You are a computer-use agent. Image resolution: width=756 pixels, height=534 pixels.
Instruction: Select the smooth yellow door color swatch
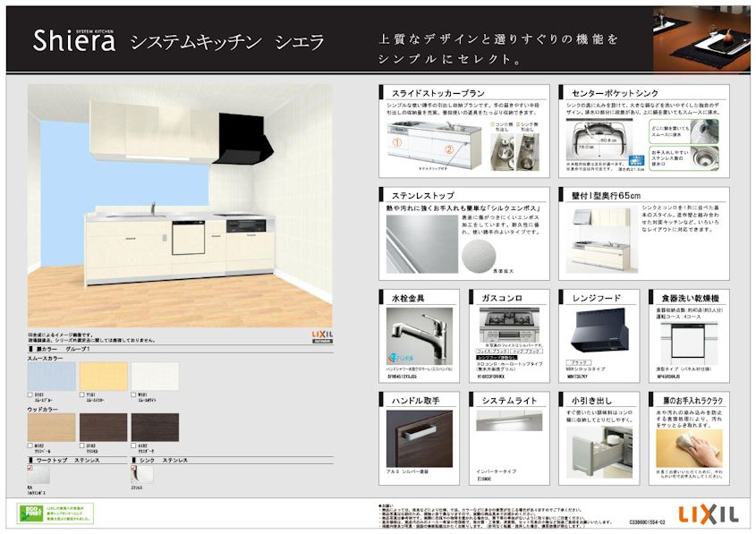103,377
